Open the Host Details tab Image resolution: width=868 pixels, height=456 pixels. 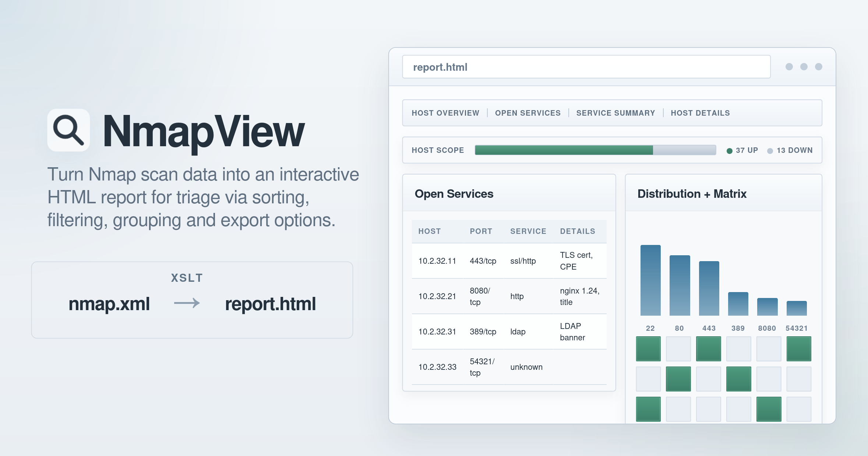[x=700, y=113]
